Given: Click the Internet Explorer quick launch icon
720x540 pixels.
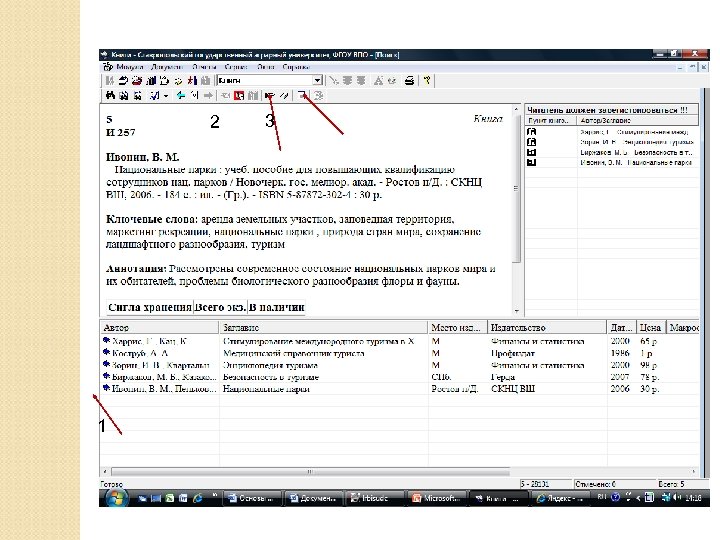Looking at the screenshot, I should (x=198, y=498).
